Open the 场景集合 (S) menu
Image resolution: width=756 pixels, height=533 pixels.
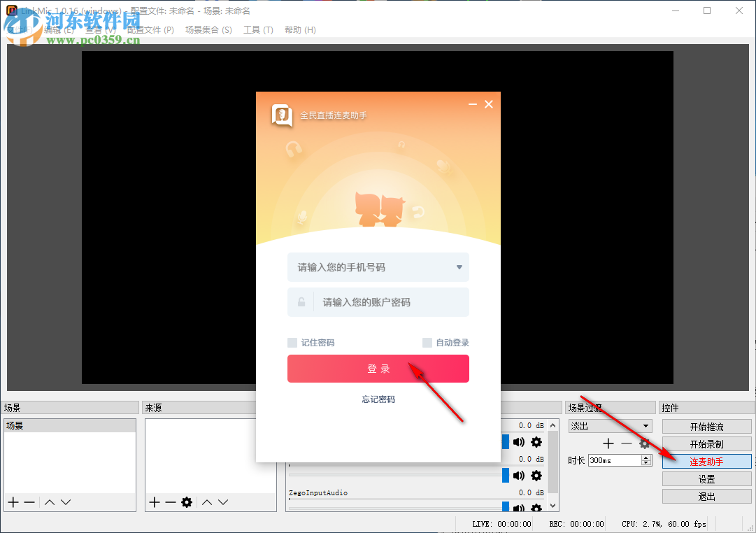(208, 30)
